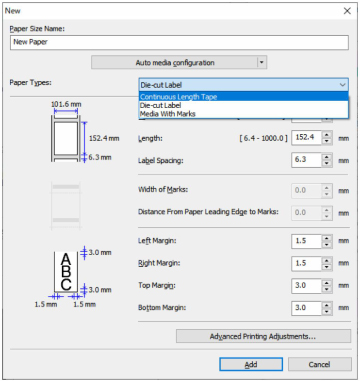Click the Cancel button
The height and width of the screenshot is (381, 360).
319,364
